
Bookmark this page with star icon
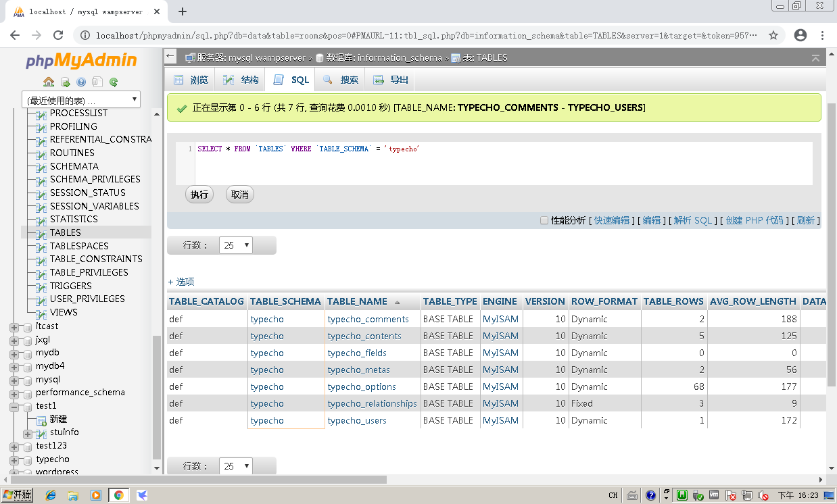coord(773,35)
